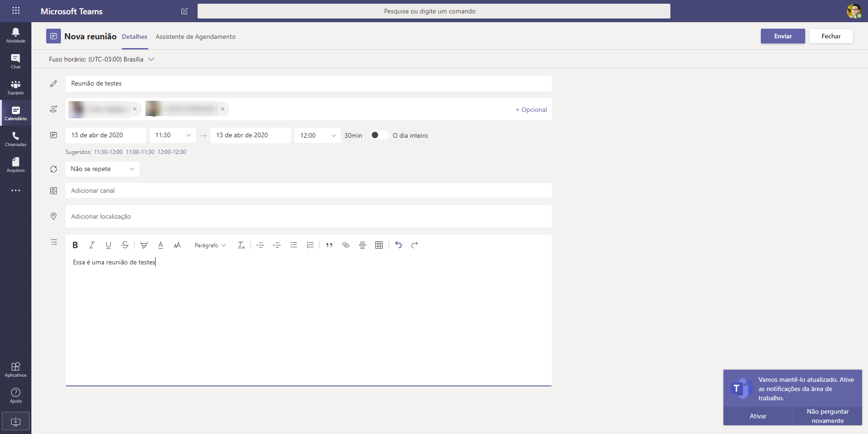
Task: Toggle strikethrough formatting
Action: click(125, 245)
